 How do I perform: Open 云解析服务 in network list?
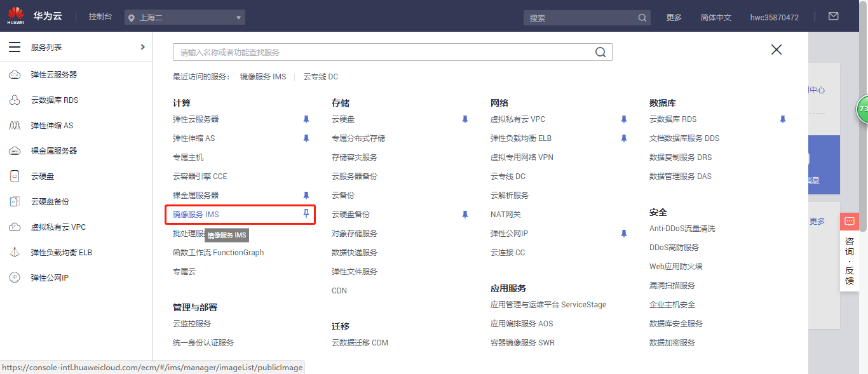[510, 196]
